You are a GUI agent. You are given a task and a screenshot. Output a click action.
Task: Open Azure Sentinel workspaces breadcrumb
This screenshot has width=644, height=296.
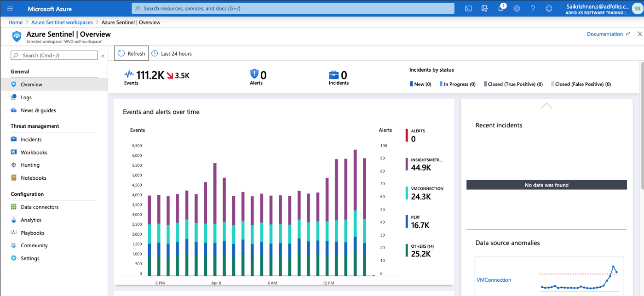62,22
